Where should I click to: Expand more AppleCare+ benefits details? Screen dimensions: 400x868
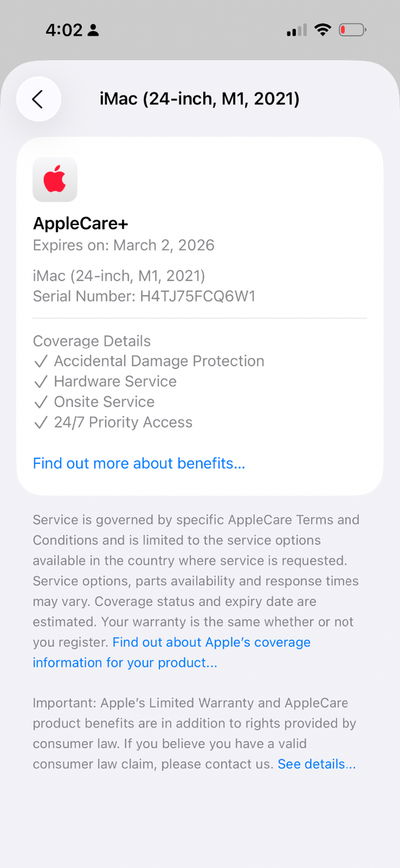point(138,463)
